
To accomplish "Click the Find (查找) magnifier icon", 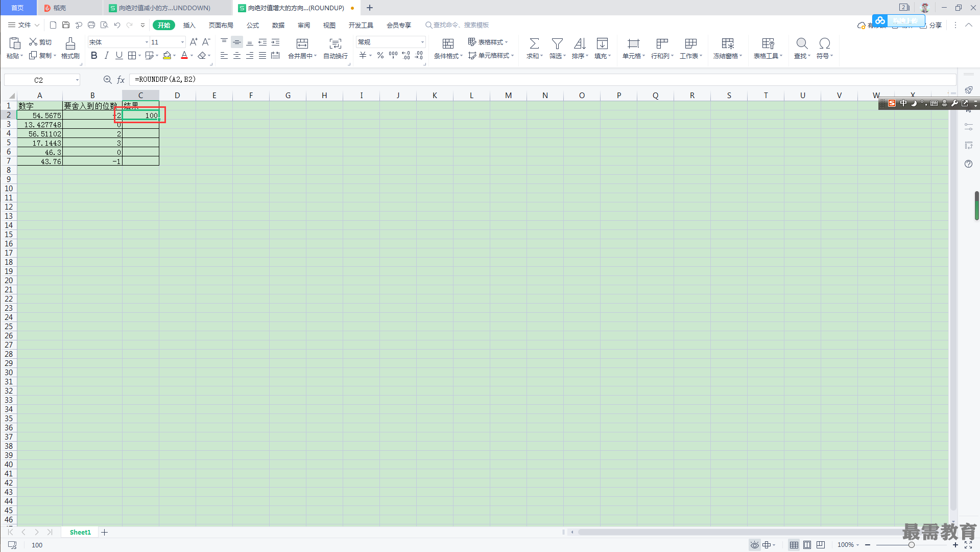I will 802,43.
